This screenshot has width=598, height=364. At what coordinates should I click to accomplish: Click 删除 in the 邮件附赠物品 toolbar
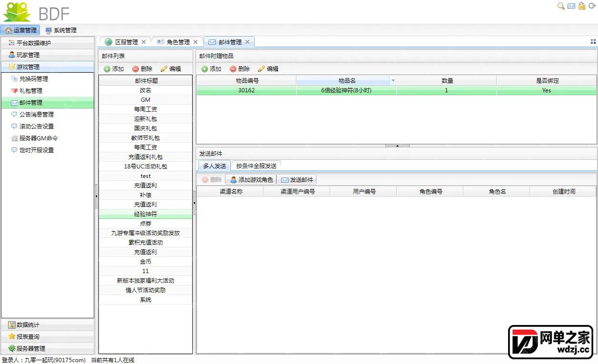click(240, 69)
